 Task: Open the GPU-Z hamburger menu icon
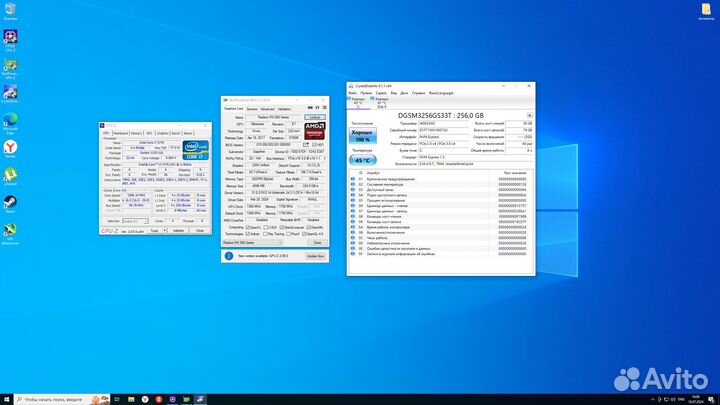[324, 108]
